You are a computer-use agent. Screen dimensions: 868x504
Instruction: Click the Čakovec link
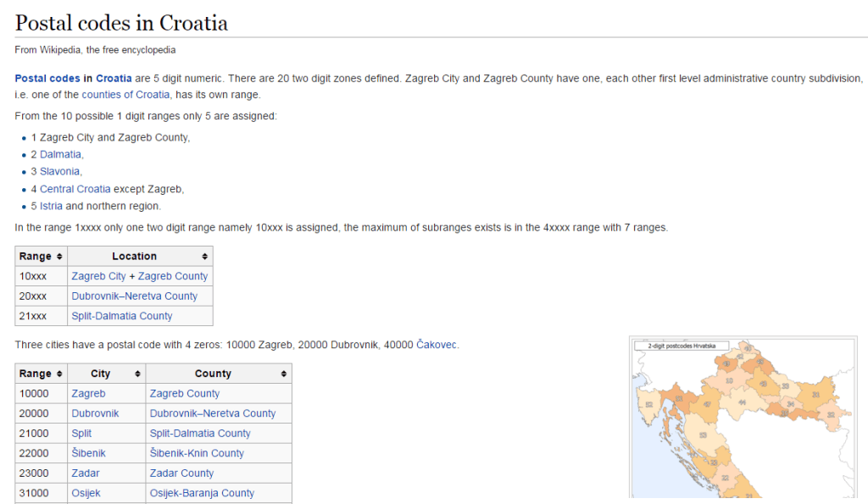(437, 345)
